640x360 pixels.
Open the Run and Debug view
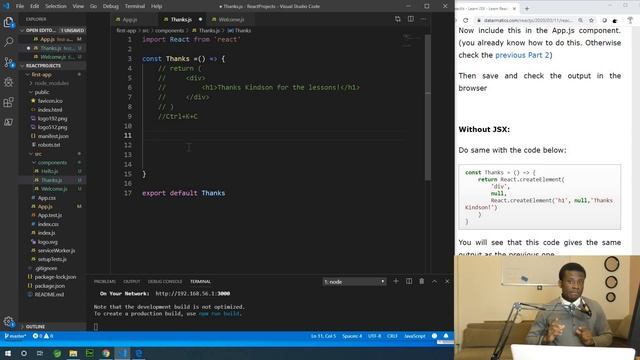click(x=9, y=82)
